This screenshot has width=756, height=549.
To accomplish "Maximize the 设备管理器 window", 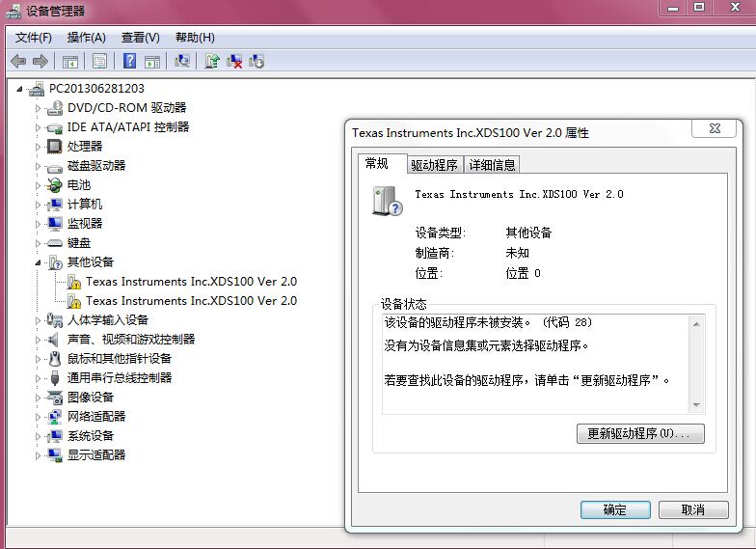I will click(x=699, y=8).
